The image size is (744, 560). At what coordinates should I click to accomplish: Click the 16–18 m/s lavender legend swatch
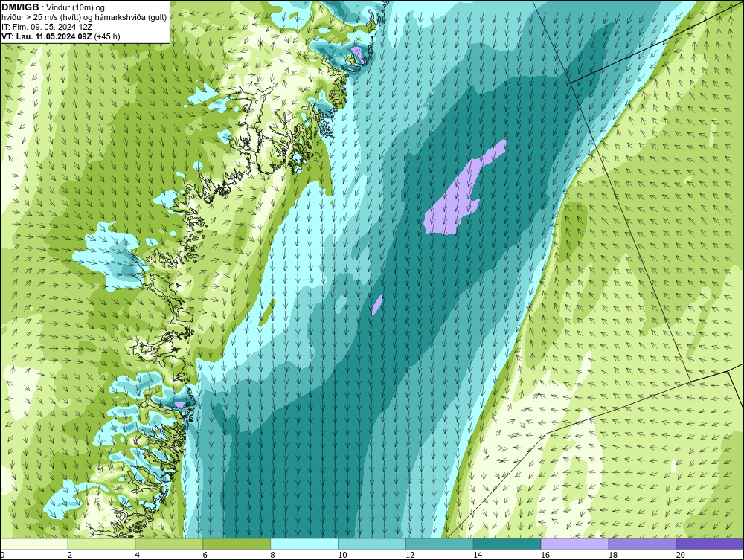click(x=574, y=544)
